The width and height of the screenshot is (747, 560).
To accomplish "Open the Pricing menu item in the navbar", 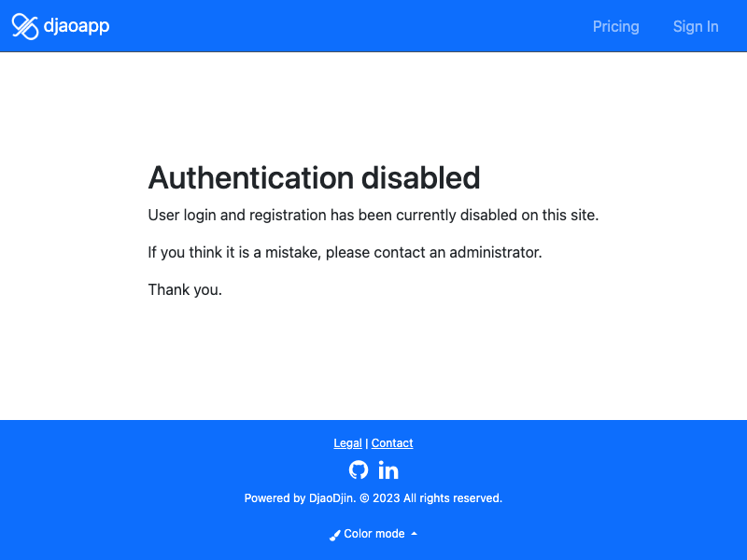I will (615, 27).
